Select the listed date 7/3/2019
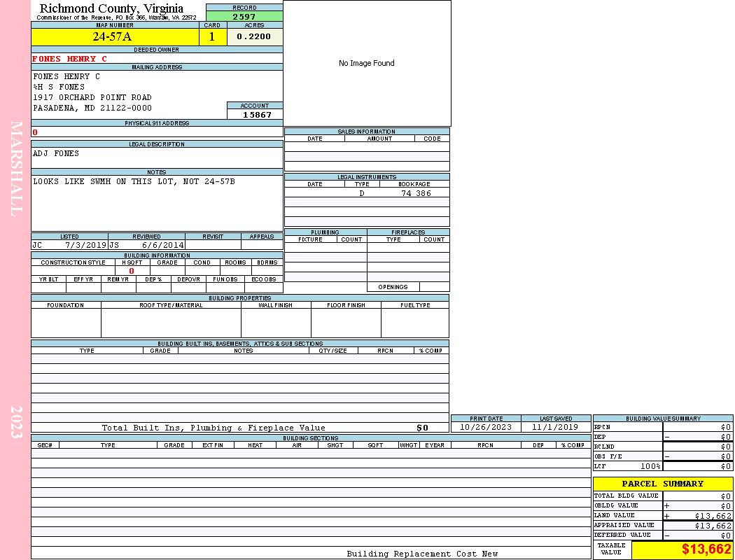 pos(85,245)
